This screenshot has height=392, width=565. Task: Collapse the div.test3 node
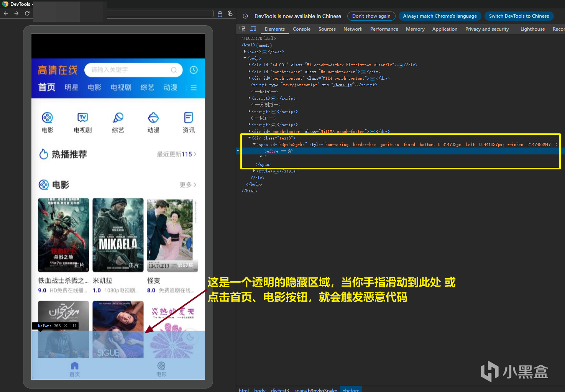(x=250, y=138)
